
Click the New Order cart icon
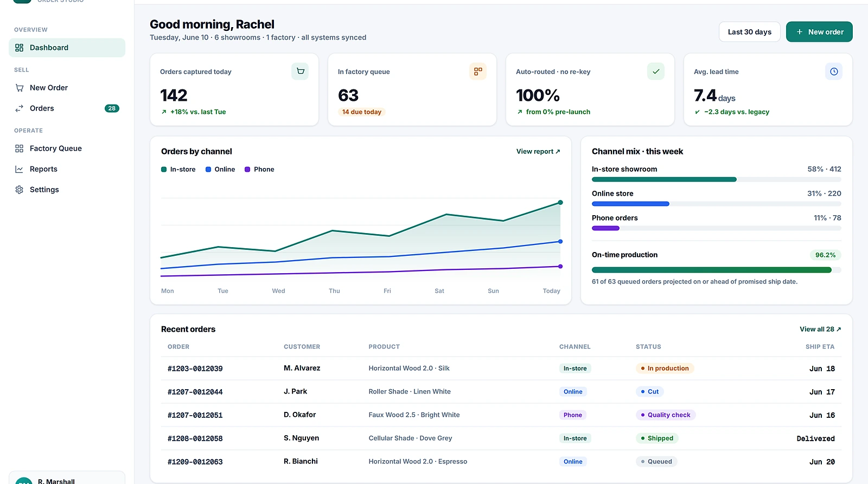click(20, 88)
